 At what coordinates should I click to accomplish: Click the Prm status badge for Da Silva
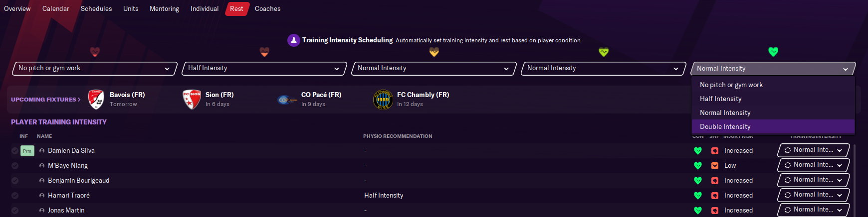tap(27, 151)
